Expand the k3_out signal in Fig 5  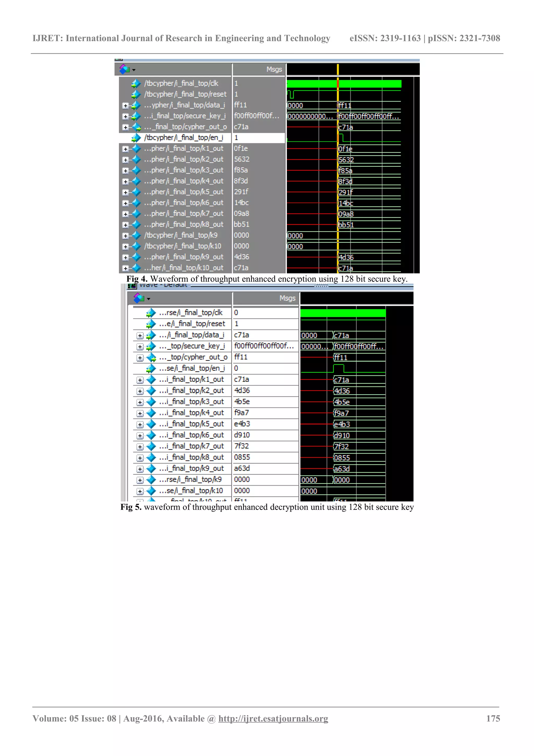click(x=140, y=402)
